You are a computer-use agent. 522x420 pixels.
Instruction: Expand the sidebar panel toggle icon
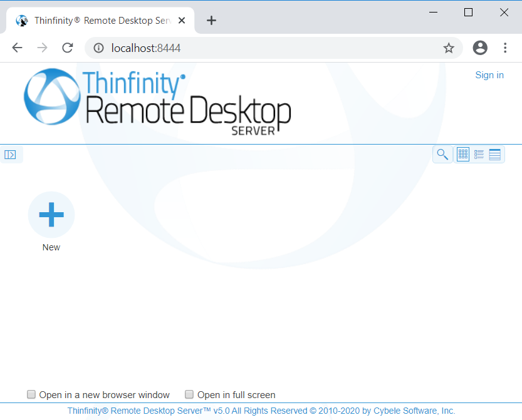click(10, 155)
